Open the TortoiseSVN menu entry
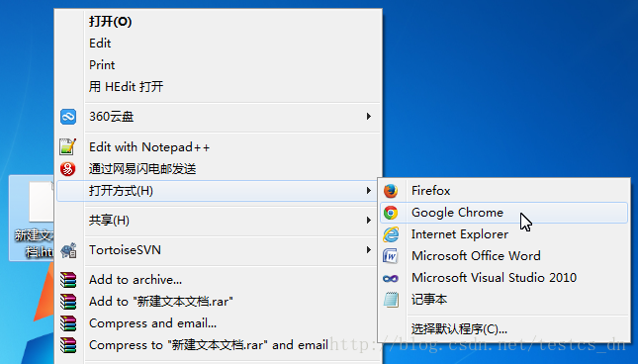Screen dimensions: 638x364 click(218, 250)
